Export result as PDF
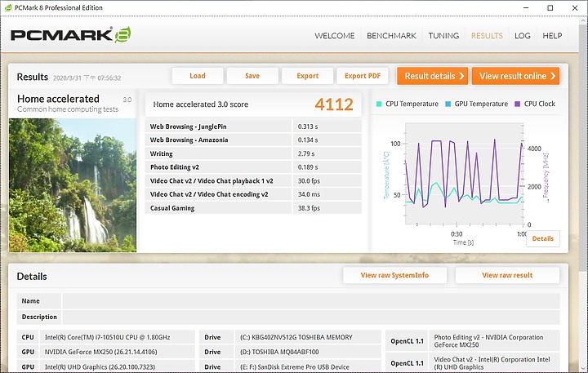Image resolution: width=588 pixels, height=373 pixels. [363, 76]
